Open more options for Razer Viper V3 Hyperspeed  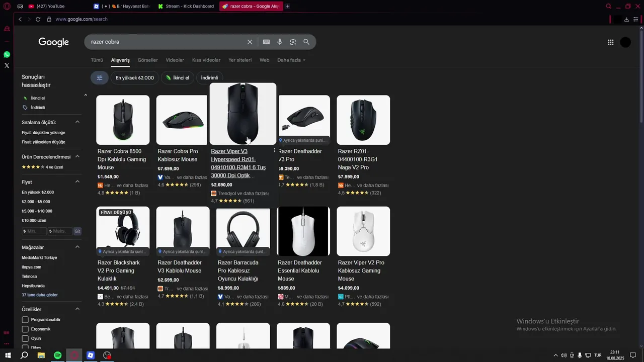[274, 151]
